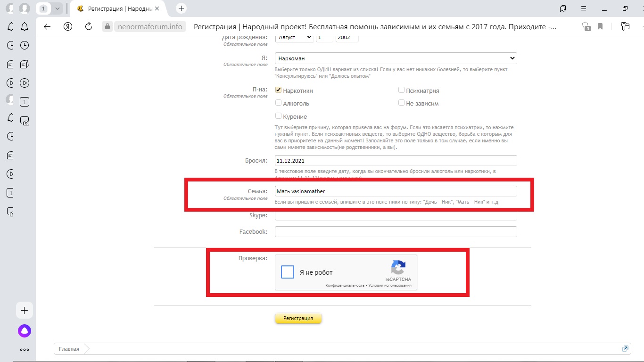Viewport: 644px width, 362px height.
Task: Click the padlock site security icon
Action: pos(107,26)
